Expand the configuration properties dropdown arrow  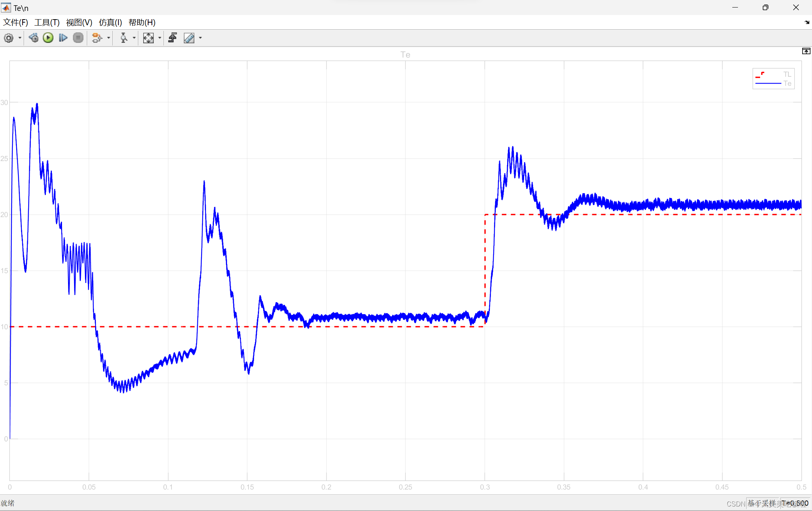tap(20, 38)
